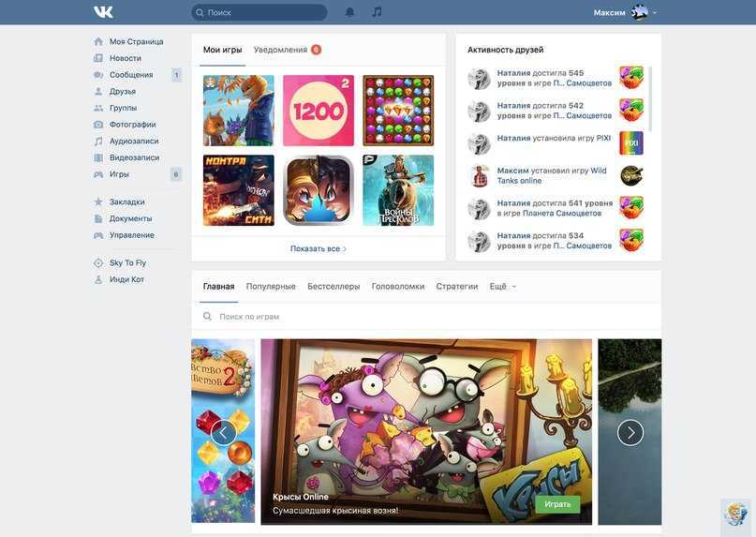Select the Головоломки category tab
Screen dimensions: 756x537
397,287
